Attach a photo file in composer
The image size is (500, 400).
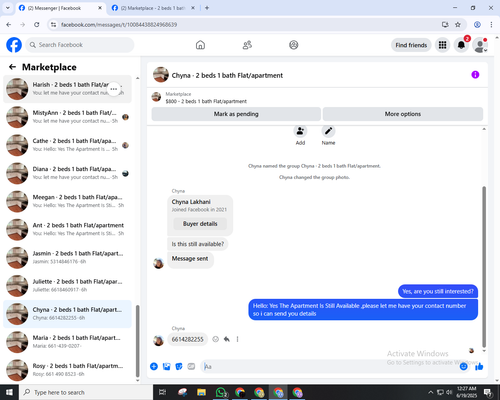pos(166,367)
